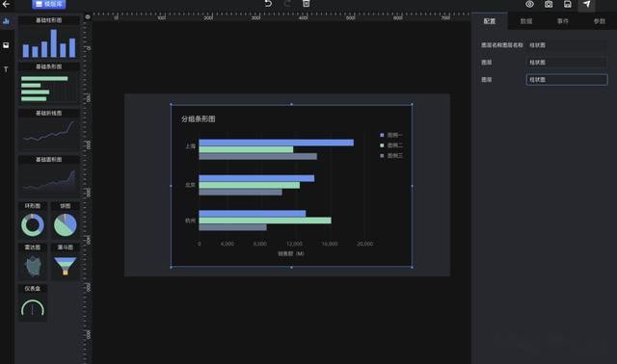Screen dimensions: 617x364
Task: Add the 饼图 pie chart thumbnail
Action: pos(66,221)
